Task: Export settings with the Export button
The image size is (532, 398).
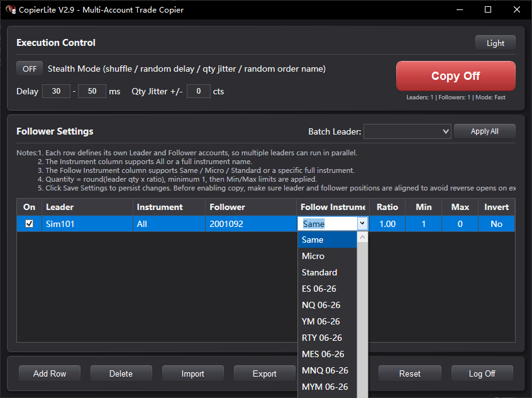Action: click(264, 373)
